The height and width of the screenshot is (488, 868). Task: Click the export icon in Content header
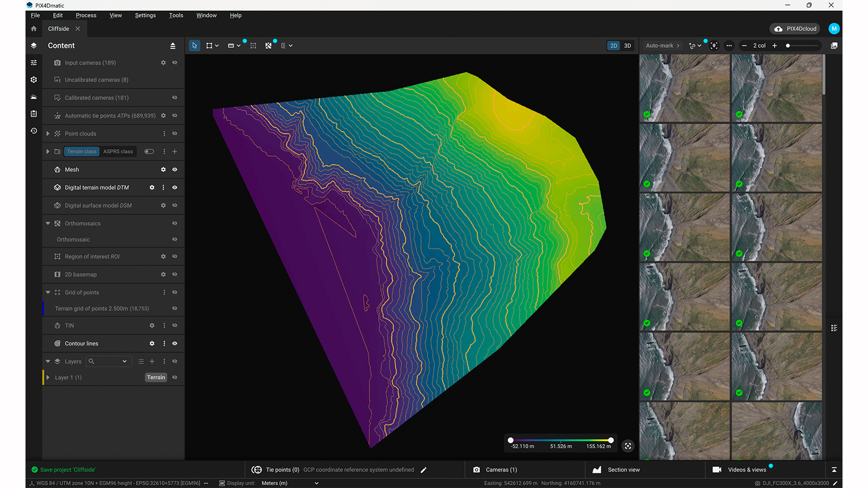(x=173, y=46)
